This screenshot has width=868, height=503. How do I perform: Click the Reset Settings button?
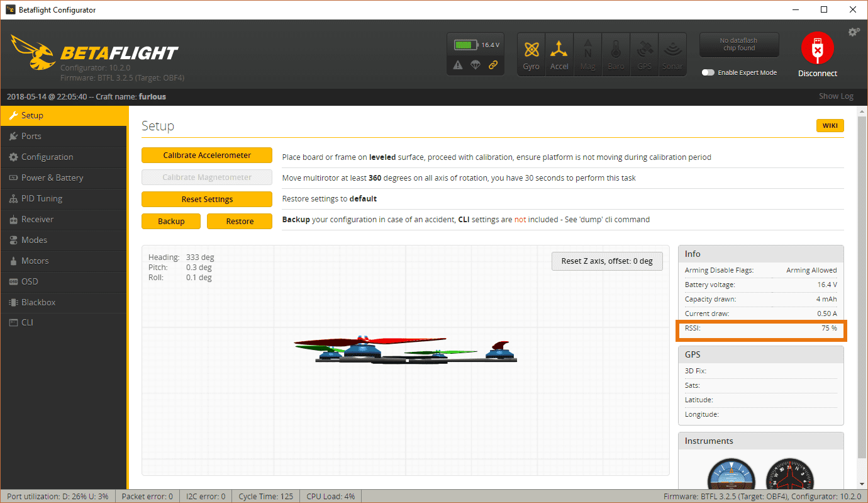point(207,199)
